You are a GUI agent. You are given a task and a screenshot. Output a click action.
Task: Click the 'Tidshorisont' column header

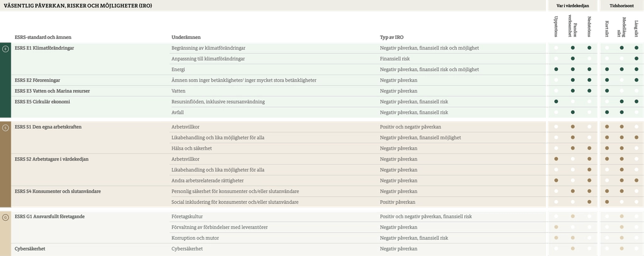coord(621,5)
